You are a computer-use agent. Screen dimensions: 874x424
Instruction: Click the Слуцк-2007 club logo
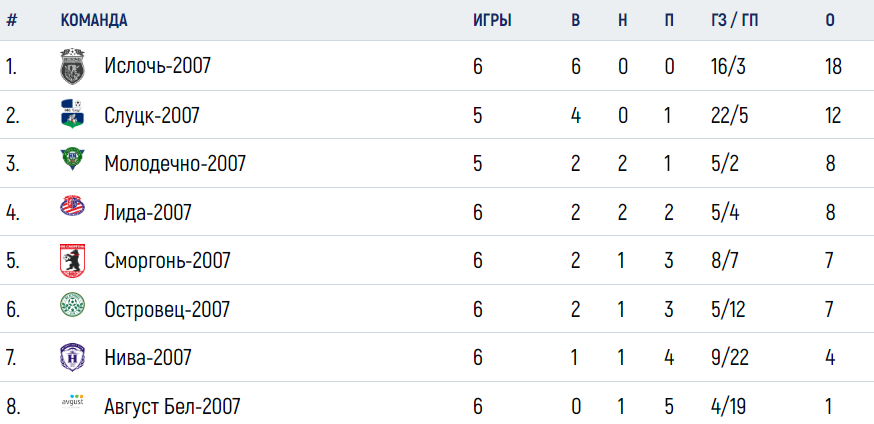[x=72, y=114]
